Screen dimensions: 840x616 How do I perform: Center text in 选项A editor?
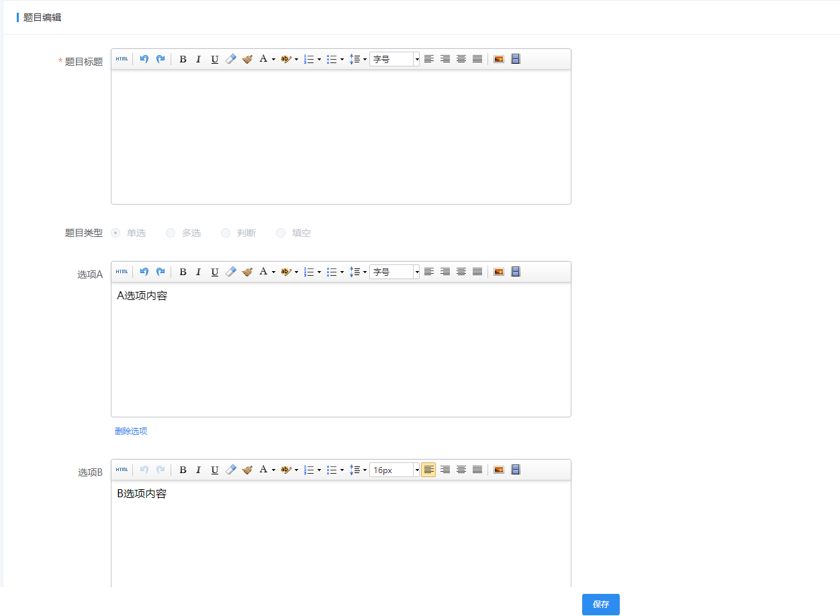tap(461, 272)
